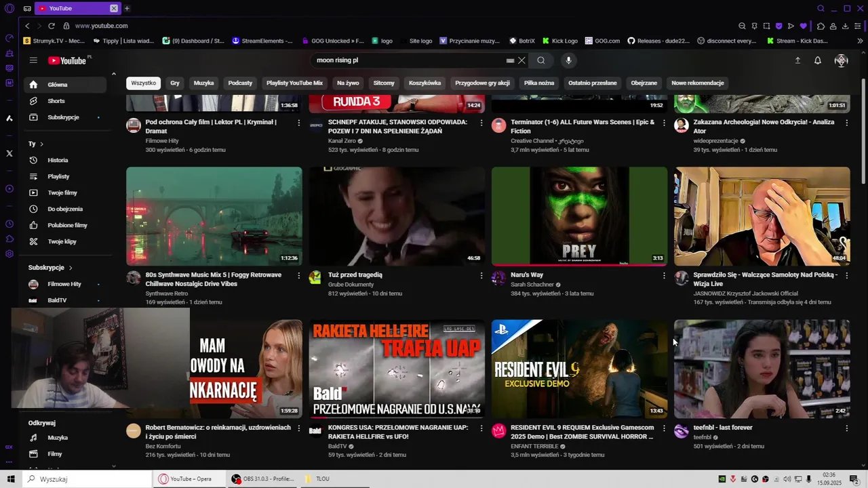The height and width of the screenshot is (488, 868).
Task: Reload the page in the browser
Action: 51,26
